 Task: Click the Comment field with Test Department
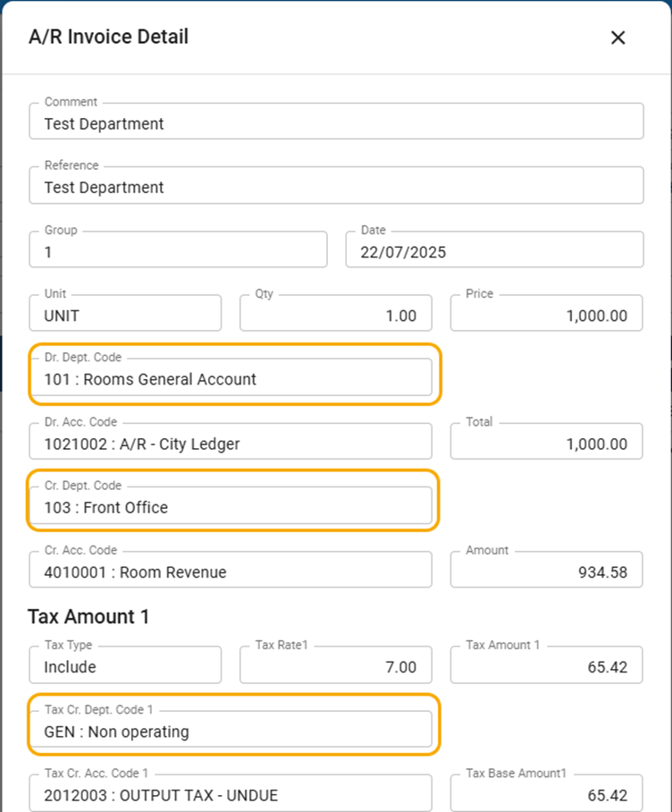coord(336,123)
